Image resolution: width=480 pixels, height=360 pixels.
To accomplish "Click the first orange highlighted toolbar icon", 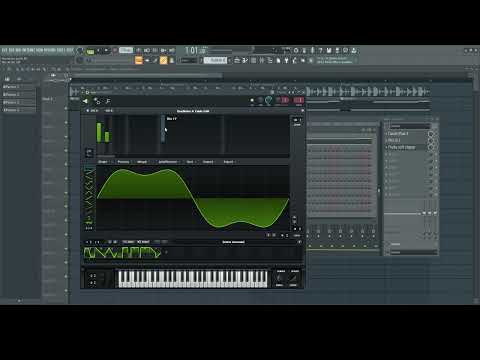I will pyautogui.click(x=139, y=60).
